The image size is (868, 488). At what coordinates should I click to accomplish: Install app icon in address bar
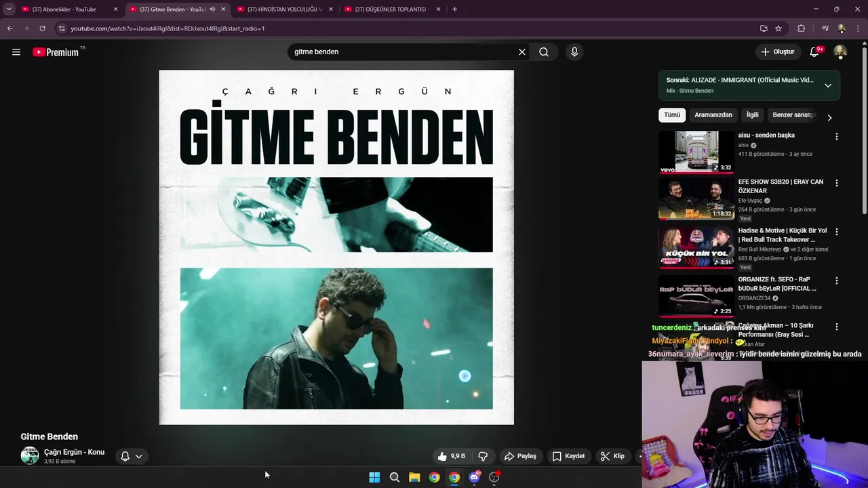764,28
